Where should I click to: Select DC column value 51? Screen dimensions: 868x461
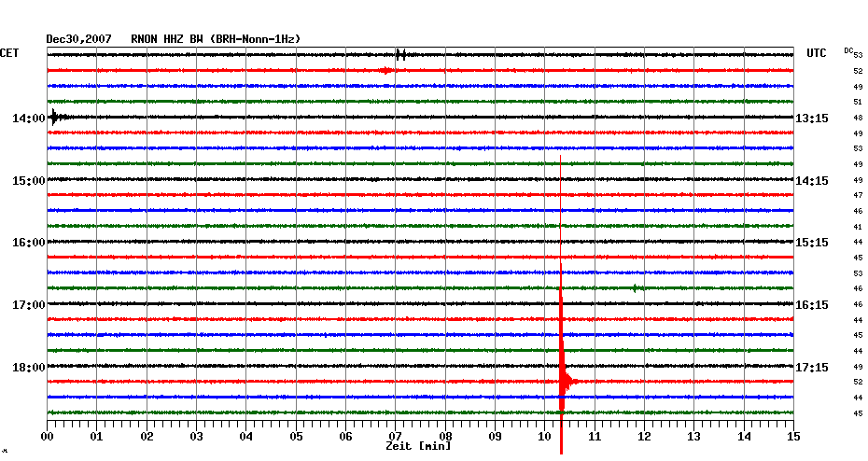pyautogui.click(x=858, y=103)
